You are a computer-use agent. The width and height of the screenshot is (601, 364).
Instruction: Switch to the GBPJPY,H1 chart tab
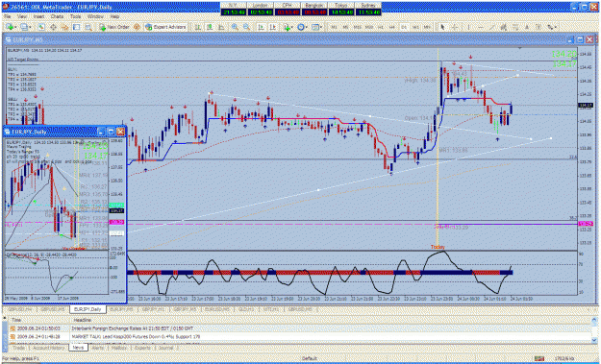pyautogui.click(x=153, y=309)
